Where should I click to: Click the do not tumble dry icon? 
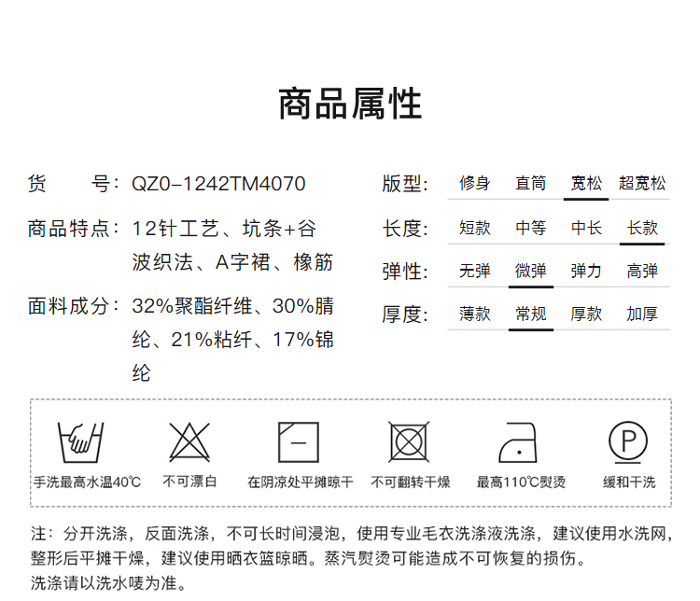click(409, 441)
